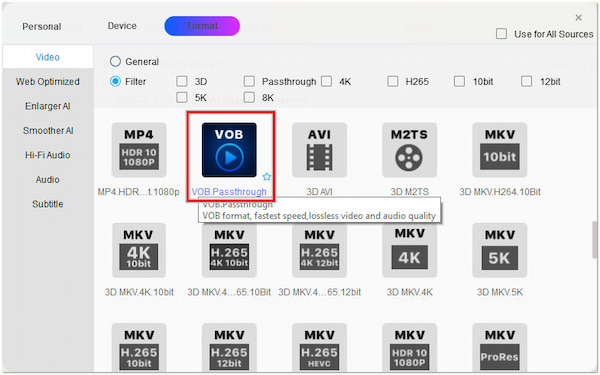Tick the 8K filter checkbox

249,98
